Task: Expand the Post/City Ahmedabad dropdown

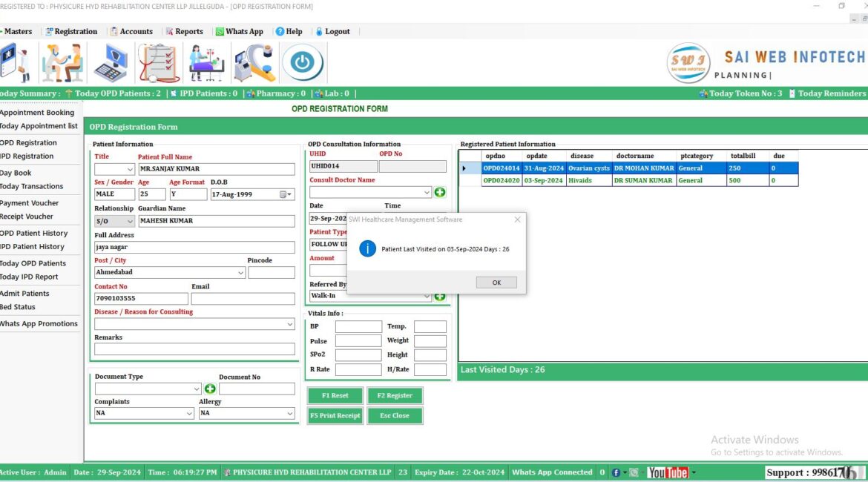Action: [240, 272]
